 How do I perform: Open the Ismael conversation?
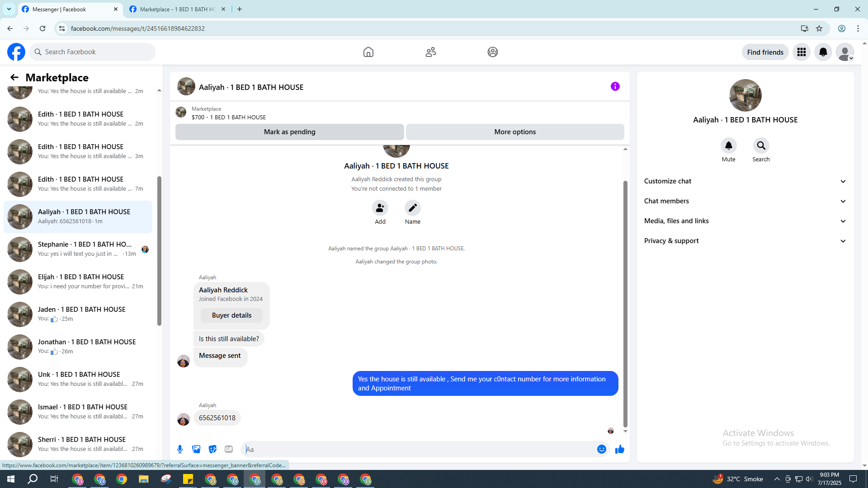tap(78, 412)
